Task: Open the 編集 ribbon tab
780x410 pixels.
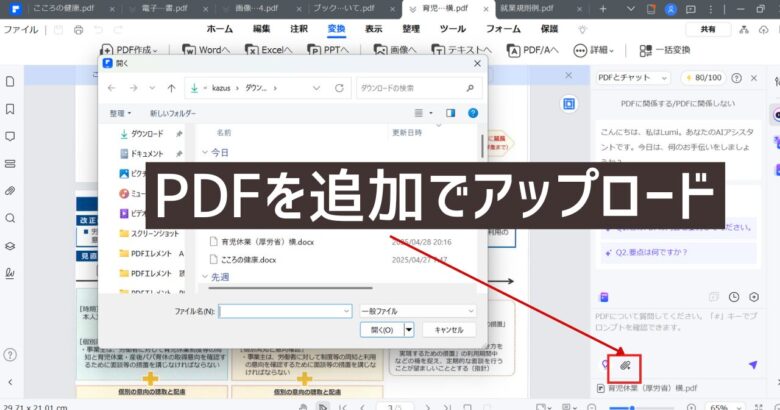Action: (261, 29)
